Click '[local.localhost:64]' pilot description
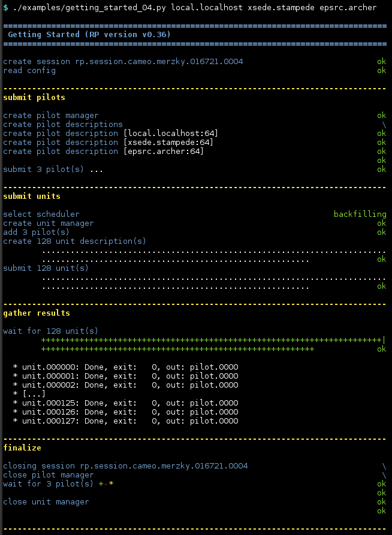The image size is (392, 535). (171, 134)
